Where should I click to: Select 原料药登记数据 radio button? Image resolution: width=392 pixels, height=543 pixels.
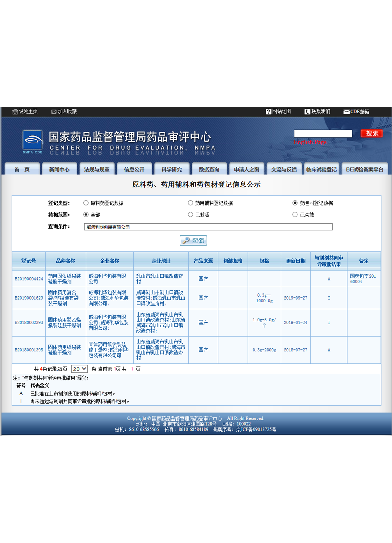tap(86, 203)
